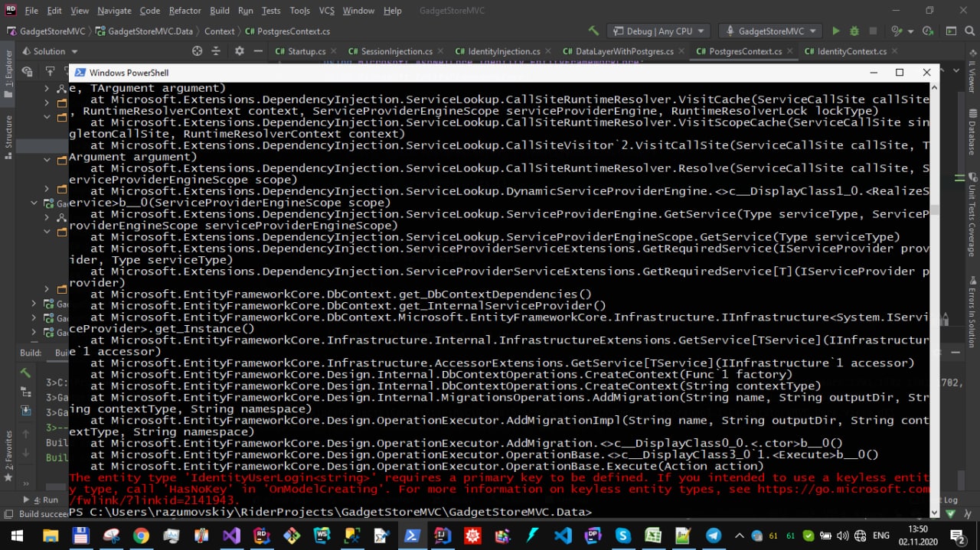Open the GadgetStoreMVC run configuration dropdown
This screenshot has height=550, width=980.
769,31
